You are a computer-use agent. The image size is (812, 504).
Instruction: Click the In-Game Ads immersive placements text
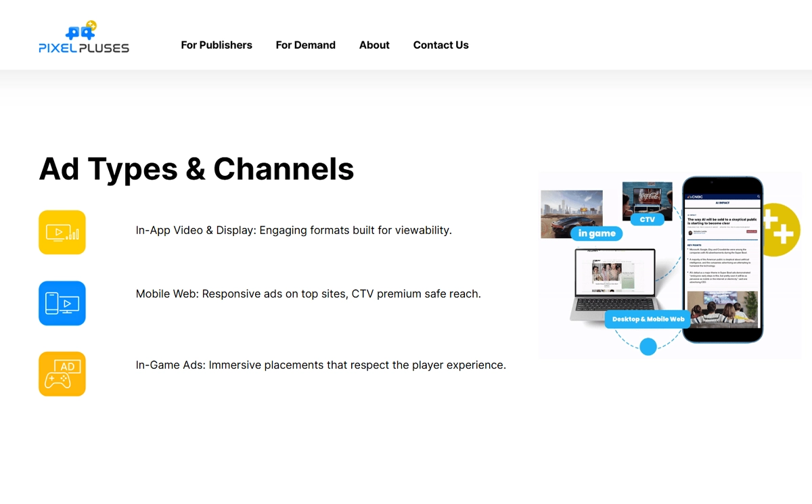click(321, 365)
